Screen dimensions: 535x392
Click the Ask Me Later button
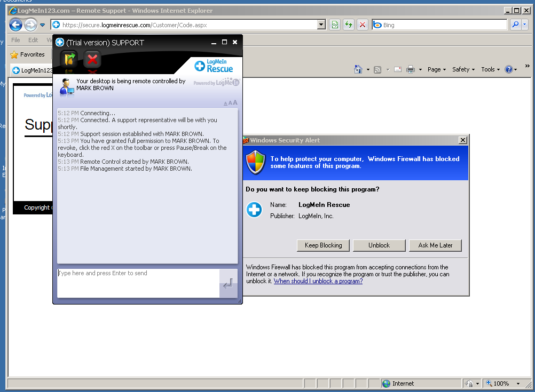tap(435, 245)
